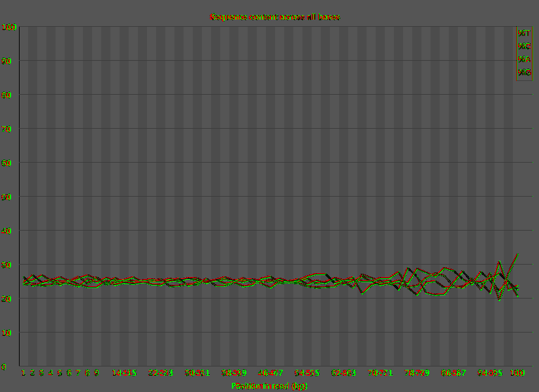Select the %C legend entry
Screen dimensions: 539x392
tap(524, 46)
